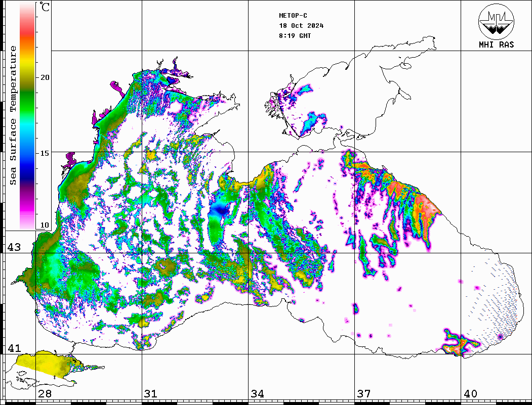Click longitude label 31
The height and width of the screenshot is (405, 532).
[151, 394]
